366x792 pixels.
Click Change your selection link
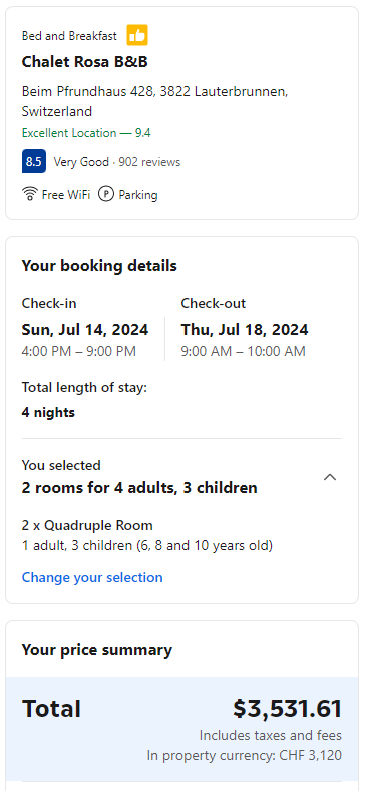pyautogui.click(x=92, y=577)
